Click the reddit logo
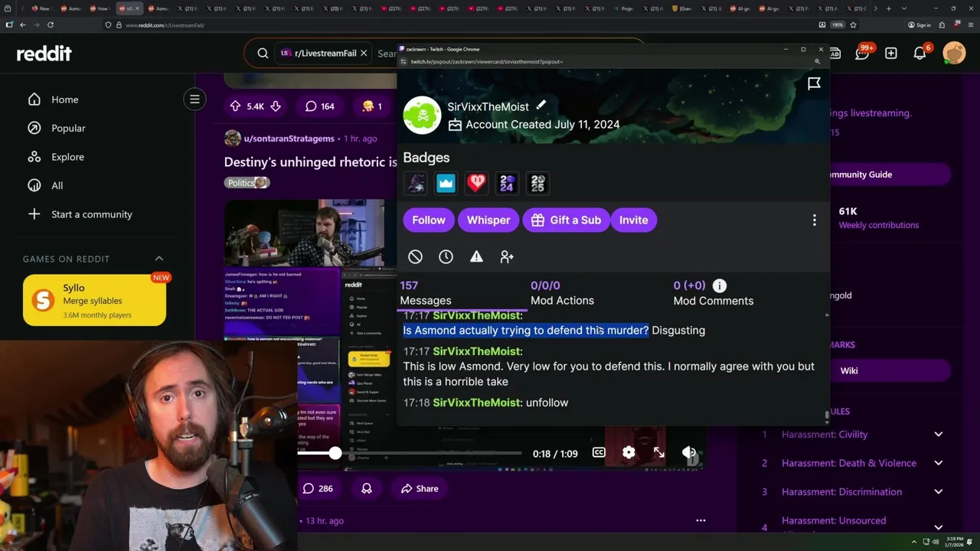The image size is (980, 551). click(x=44, y=53)
